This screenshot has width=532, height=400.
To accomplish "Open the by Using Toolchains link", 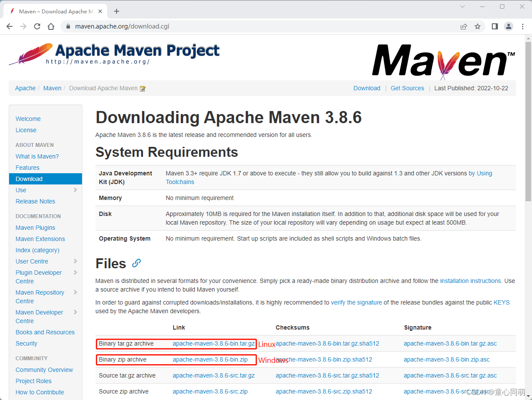I will pos(480,173).
